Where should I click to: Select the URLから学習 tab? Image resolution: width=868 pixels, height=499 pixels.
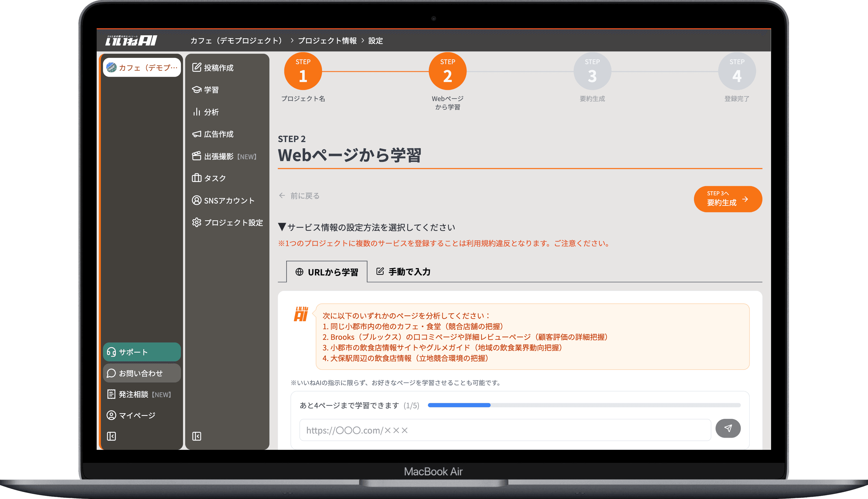point(327,271)
